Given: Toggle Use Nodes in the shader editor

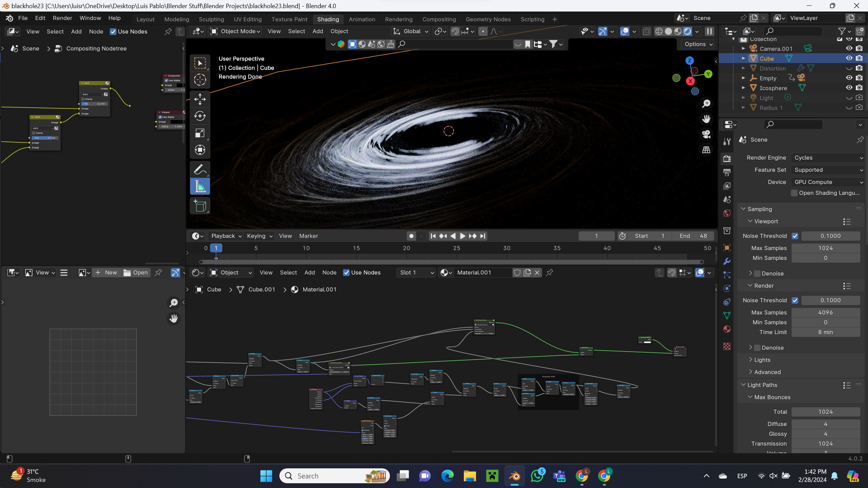Looking at the screenshot, I should pos(346,272).
